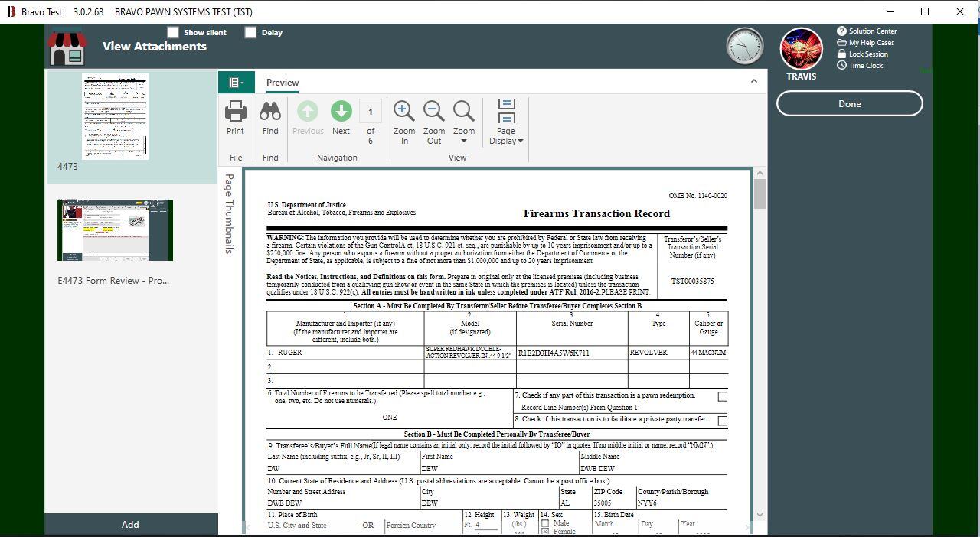Image resolution: width=980 pixels, height=537 pixels.
Task: Open the Solution Center link
Action: point(873,31)
